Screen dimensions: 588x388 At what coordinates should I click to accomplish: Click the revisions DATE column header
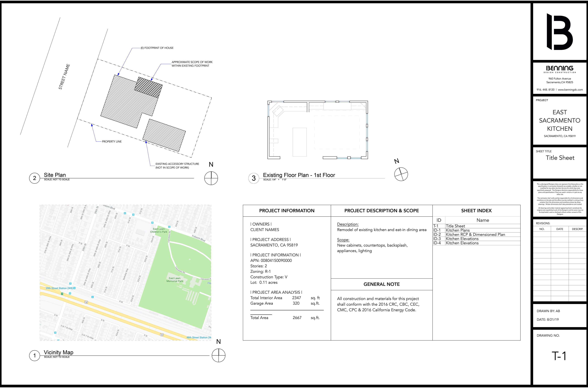pyautogui.click(x=560, y=229)
